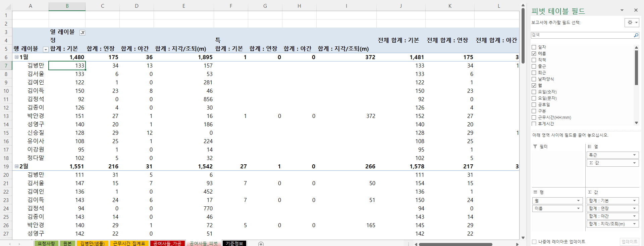Uncheck the 이름 field checkbox
The height and width of the screenshot is (246, 644).
tap(534, 53)
